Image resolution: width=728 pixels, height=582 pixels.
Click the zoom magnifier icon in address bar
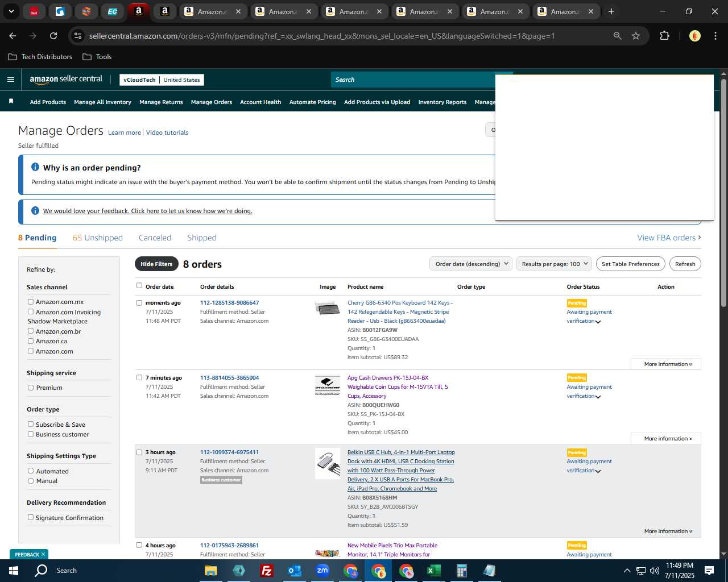pos(617,36)
